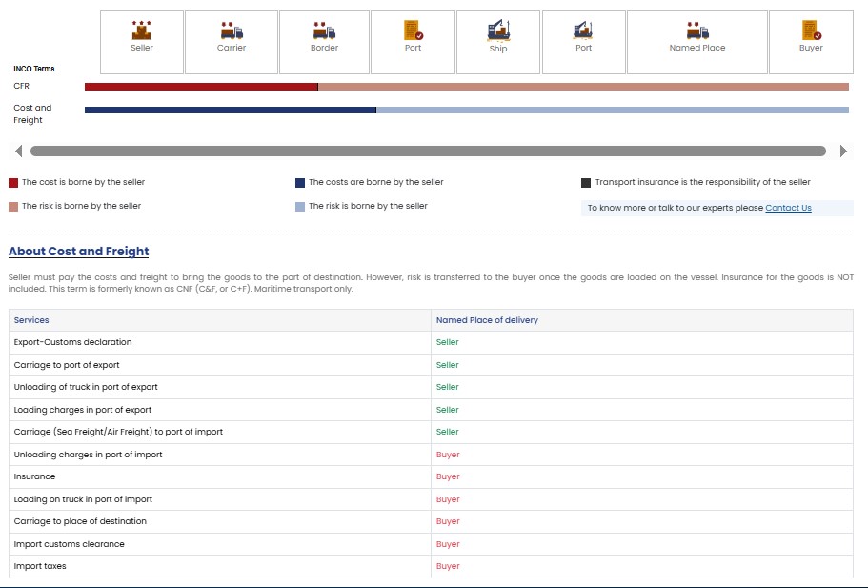The image size is (868, 588).
Task: Select the Insurance row in the table
Action: pos(34,476)
